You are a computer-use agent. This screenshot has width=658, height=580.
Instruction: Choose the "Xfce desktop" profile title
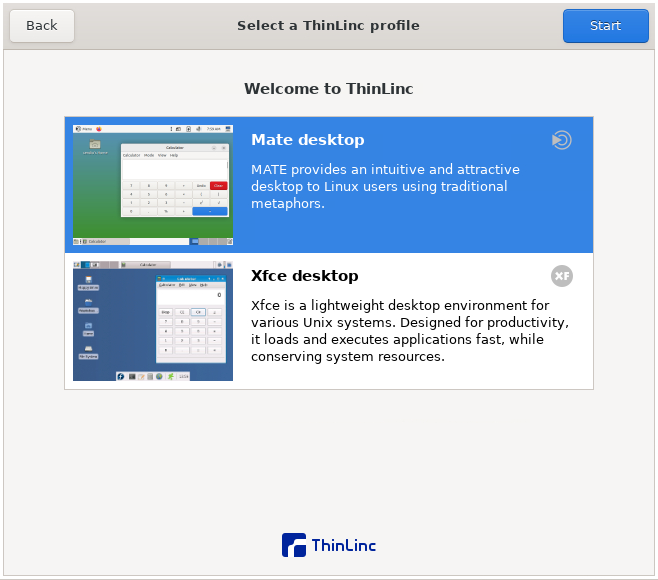[305, 276]
